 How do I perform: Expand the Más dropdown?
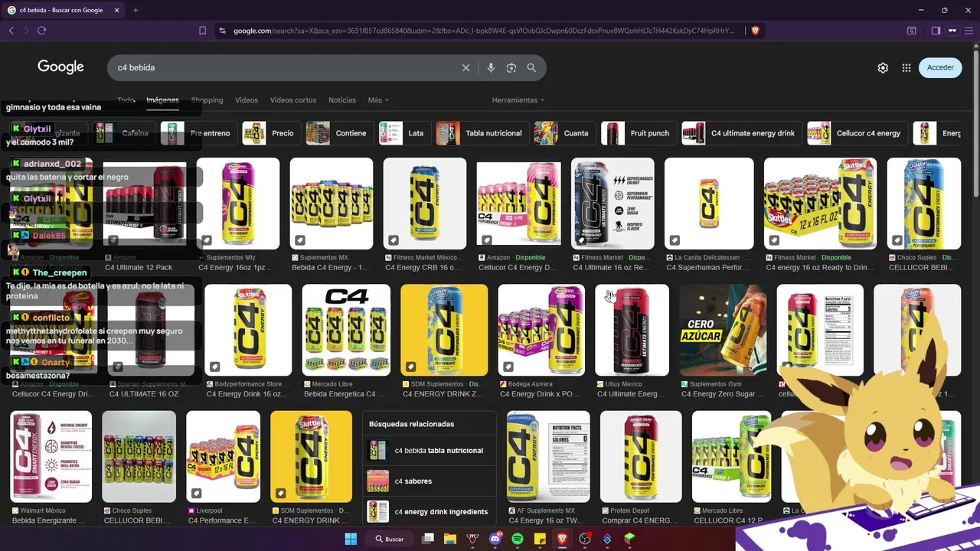pyautogui.click(x=378, y=100)
